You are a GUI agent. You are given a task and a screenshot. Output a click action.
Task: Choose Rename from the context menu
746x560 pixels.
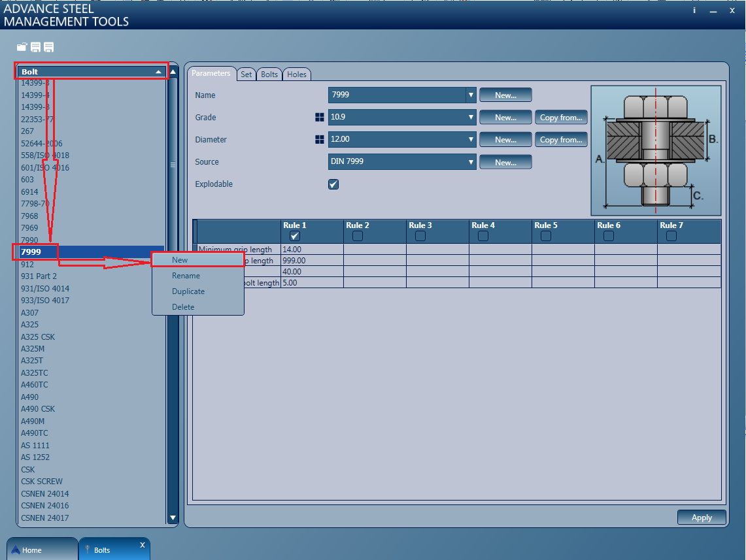[x=198, y=276]
